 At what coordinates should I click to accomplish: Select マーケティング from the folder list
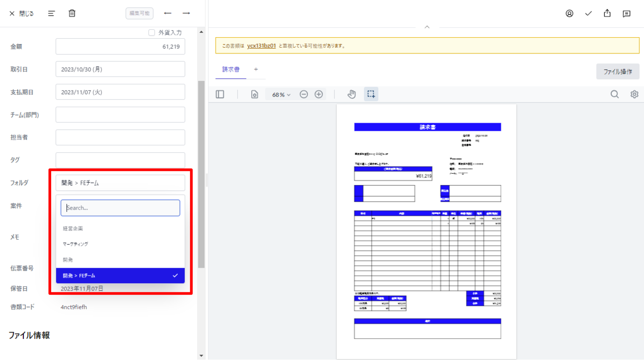pyautogui.click(x=120, y=244)
